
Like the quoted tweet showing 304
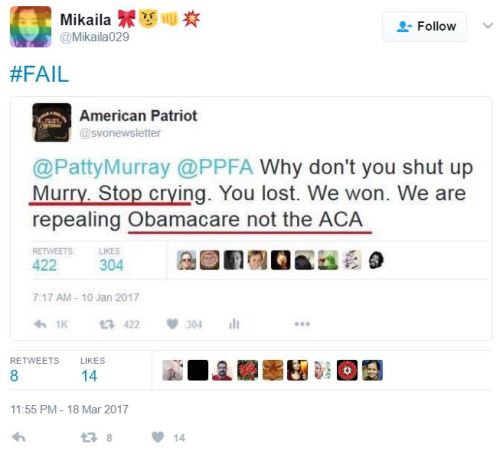coord(172,324)
